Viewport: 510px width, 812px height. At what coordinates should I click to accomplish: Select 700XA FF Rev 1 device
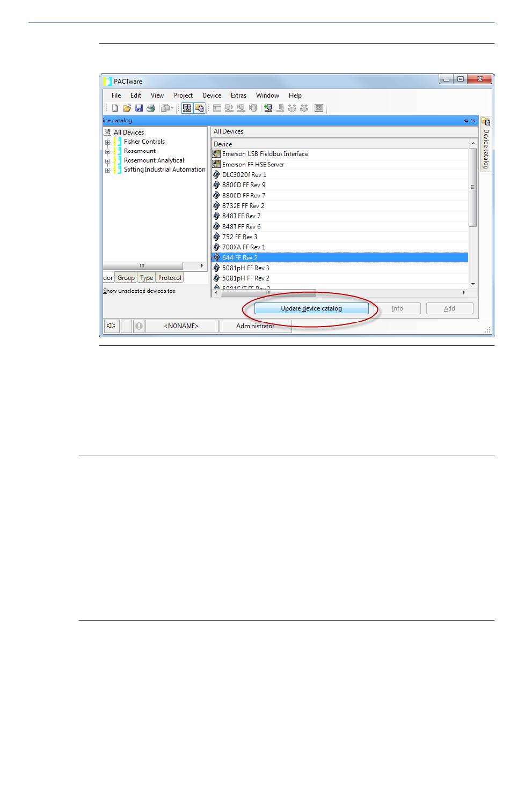340,247
